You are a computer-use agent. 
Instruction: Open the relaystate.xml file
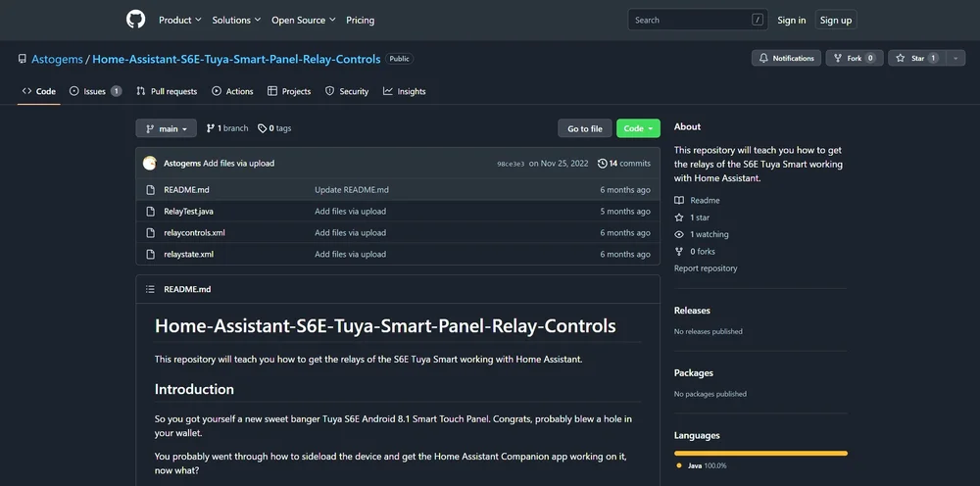point(189,254)
